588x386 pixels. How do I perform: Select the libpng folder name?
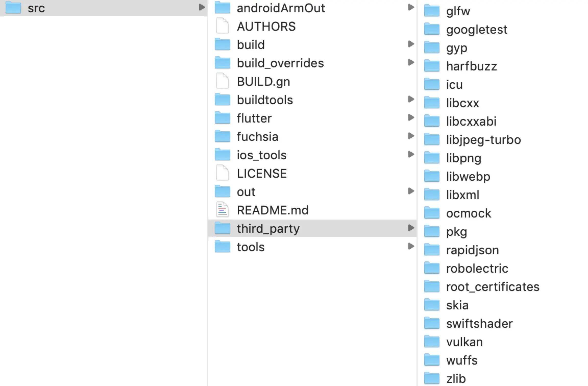click(464, 159)
